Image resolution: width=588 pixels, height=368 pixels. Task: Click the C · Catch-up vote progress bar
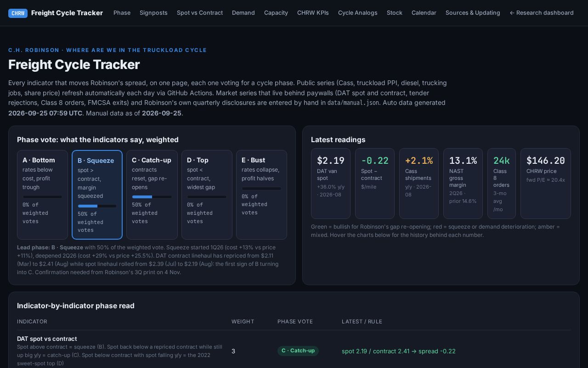click(x=152, y=197)
